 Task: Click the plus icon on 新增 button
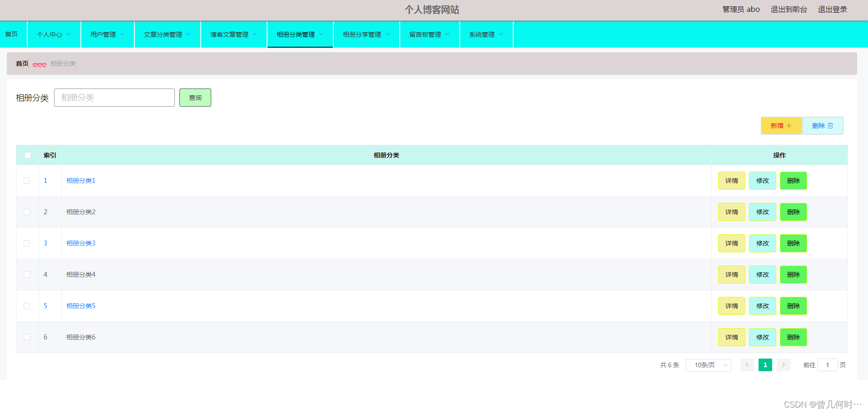click(x=789, y=126)
